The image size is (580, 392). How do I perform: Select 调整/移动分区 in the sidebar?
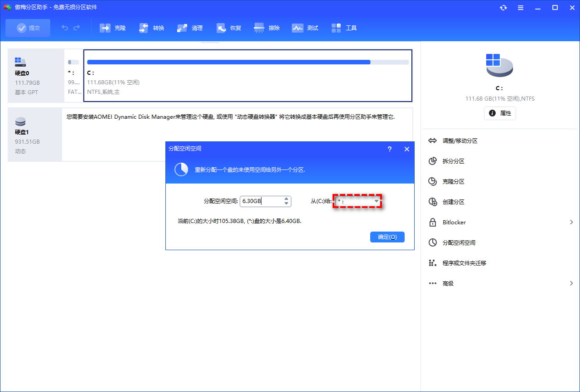(459, 140)
